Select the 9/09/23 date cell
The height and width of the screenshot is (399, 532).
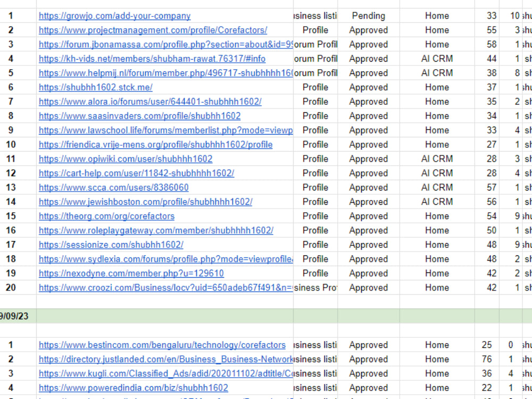[x=18, y=316]
